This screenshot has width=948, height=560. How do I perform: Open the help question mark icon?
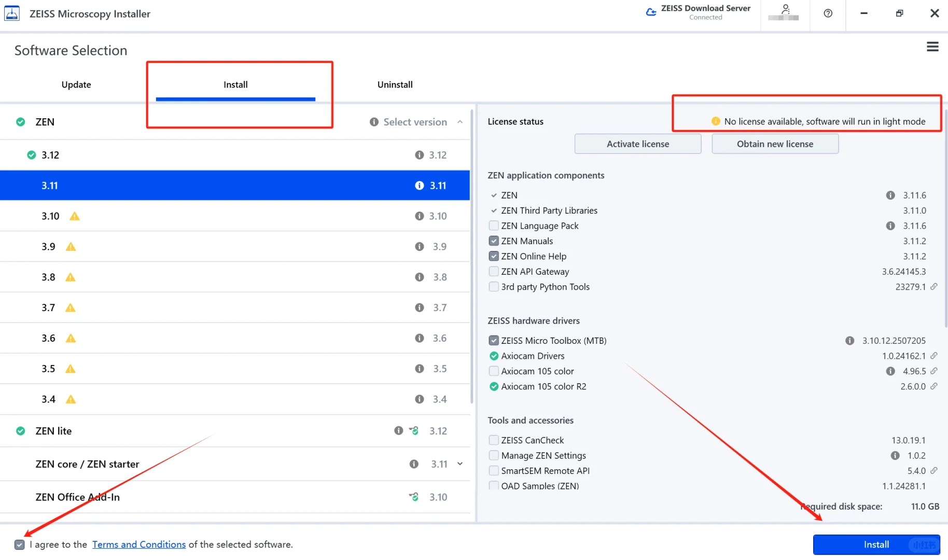[828, 13]
